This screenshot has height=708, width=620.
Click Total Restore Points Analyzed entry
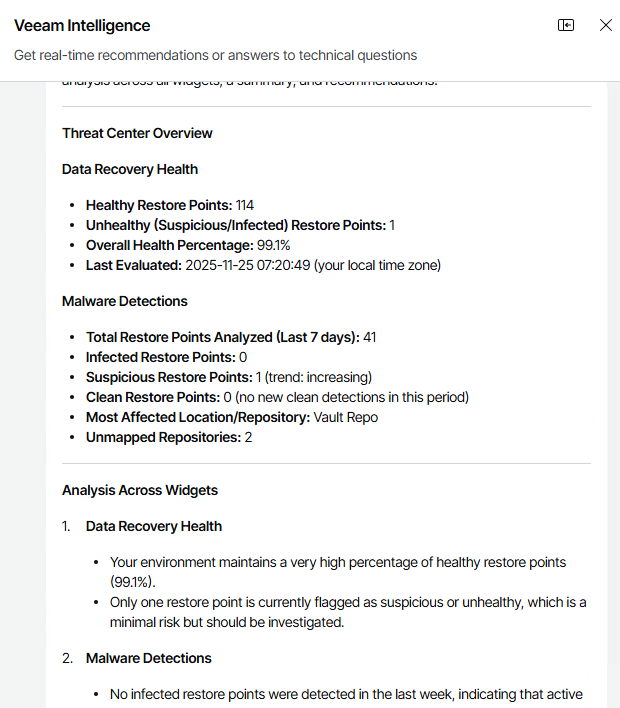pyautogui.click(x=231, y=337)
